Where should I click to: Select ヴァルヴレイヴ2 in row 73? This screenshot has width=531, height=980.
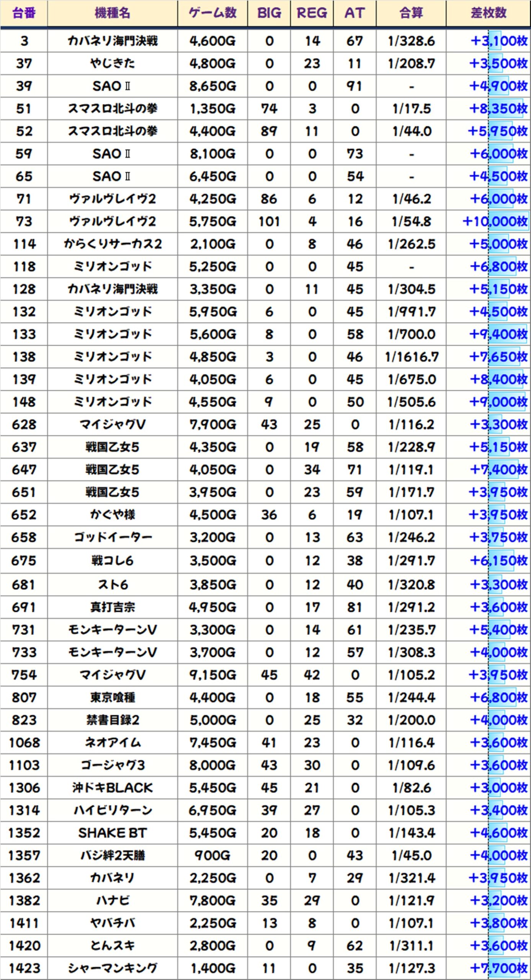[113, 221]
